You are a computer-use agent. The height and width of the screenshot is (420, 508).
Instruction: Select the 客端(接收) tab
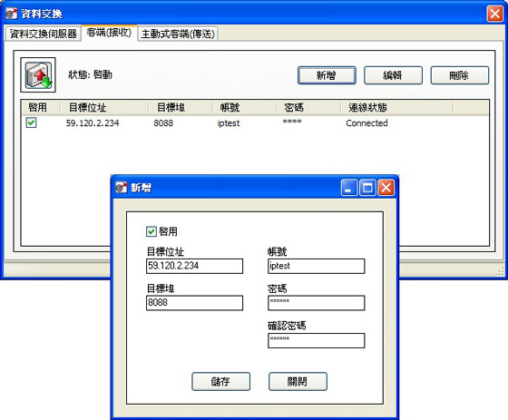click(x=109, y=33)
